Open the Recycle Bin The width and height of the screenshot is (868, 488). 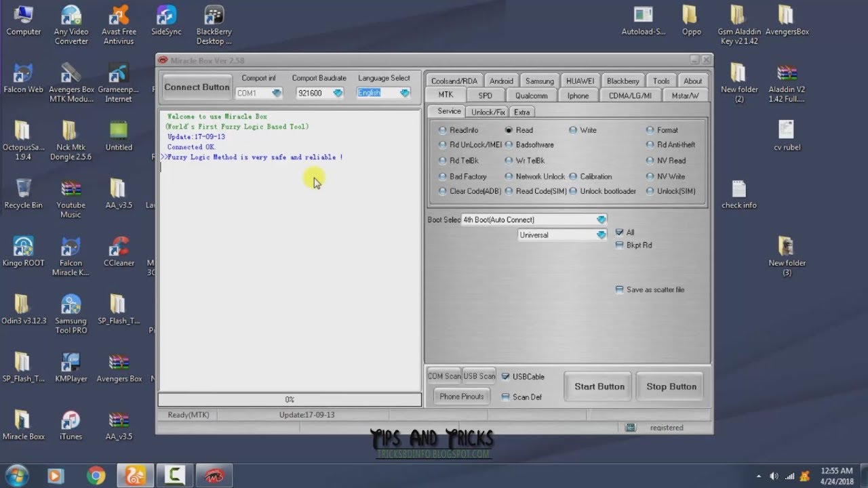click(23, 194)
